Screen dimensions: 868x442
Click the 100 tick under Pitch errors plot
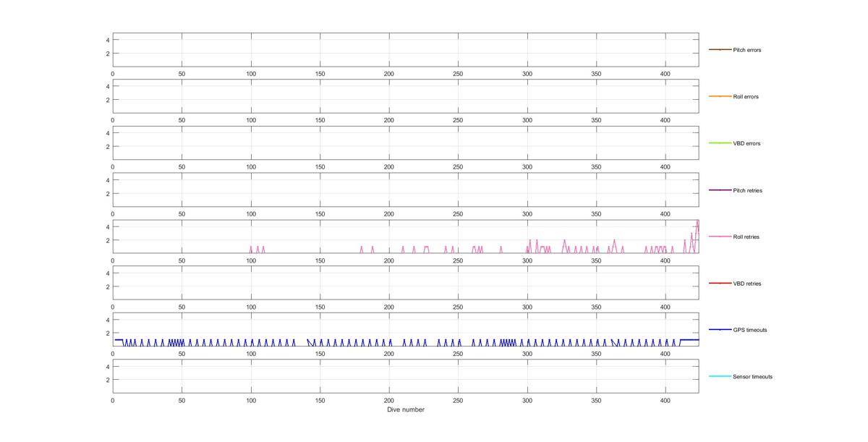click(251, 74)
